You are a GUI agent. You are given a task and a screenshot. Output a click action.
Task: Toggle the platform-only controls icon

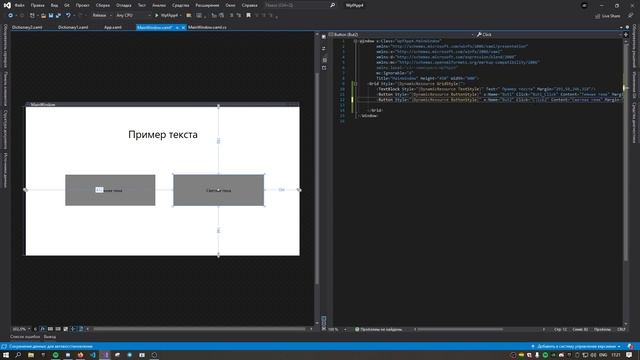81,329
